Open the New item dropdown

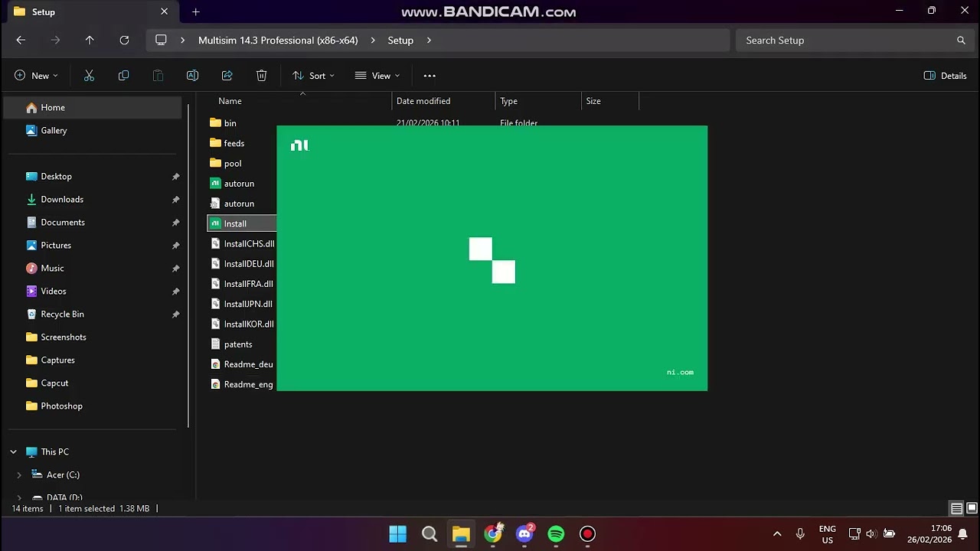[36, 76]
